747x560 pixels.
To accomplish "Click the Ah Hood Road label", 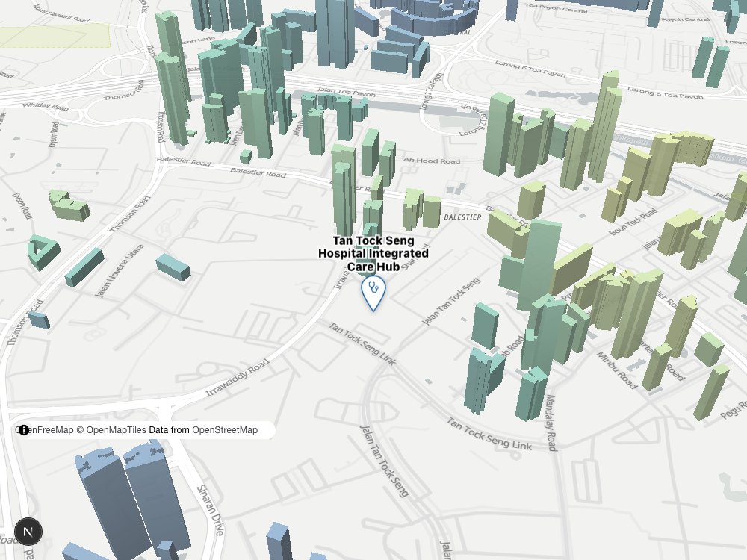I will pyautogui.click(x=432, y=161).
